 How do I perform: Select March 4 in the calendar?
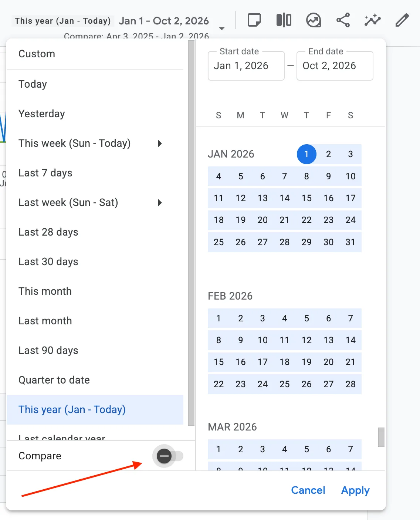285,449
